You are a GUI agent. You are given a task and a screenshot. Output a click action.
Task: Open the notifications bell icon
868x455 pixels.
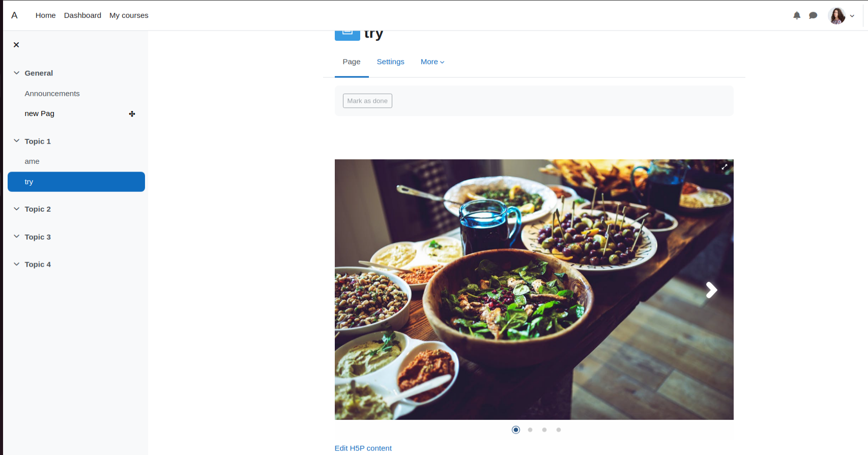point(797,16)
